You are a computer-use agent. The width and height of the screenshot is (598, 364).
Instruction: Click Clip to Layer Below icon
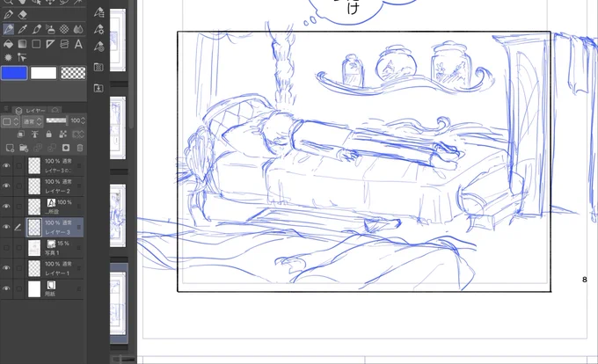(20, 135)
